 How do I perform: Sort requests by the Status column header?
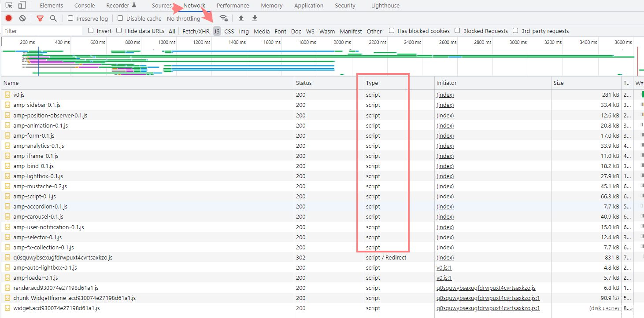pos(303,83)
